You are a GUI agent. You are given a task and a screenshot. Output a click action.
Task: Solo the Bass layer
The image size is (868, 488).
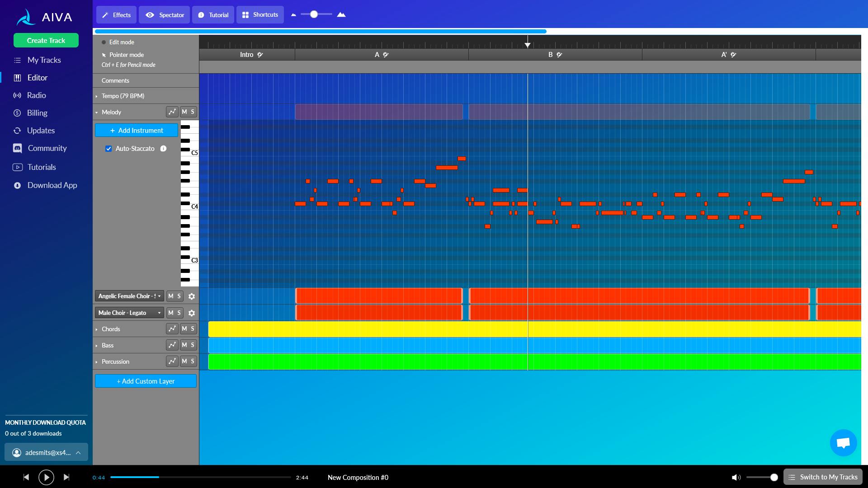click(193, 345)
